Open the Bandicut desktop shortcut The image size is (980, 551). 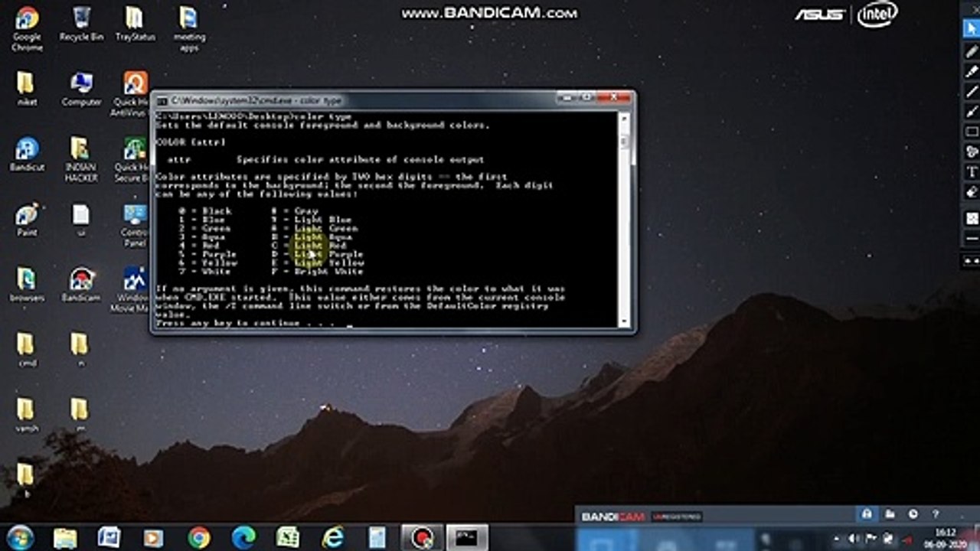27,154
